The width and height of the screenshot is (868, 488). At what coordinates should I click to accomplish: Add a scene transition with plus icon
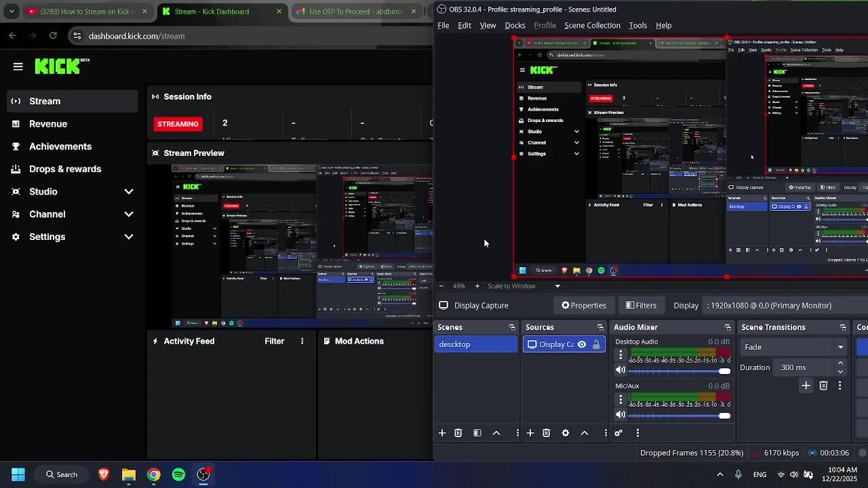click(x=806, y=386)
